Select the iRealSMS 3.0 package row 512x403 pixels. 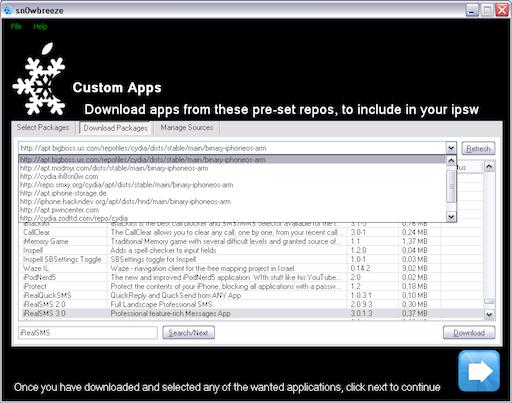click(x=252, y=313)
